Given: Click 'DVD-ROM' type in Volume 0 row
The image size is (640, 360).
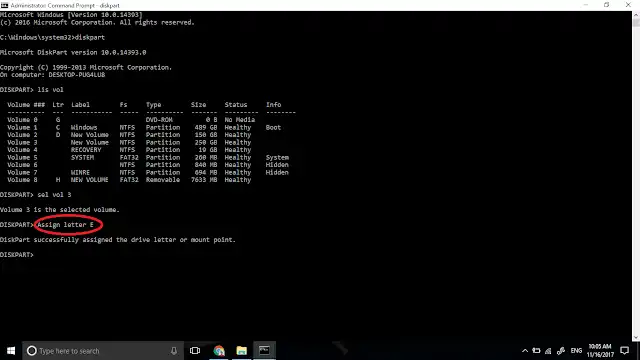Looking at the screenshot, I should tap(159, 120).
